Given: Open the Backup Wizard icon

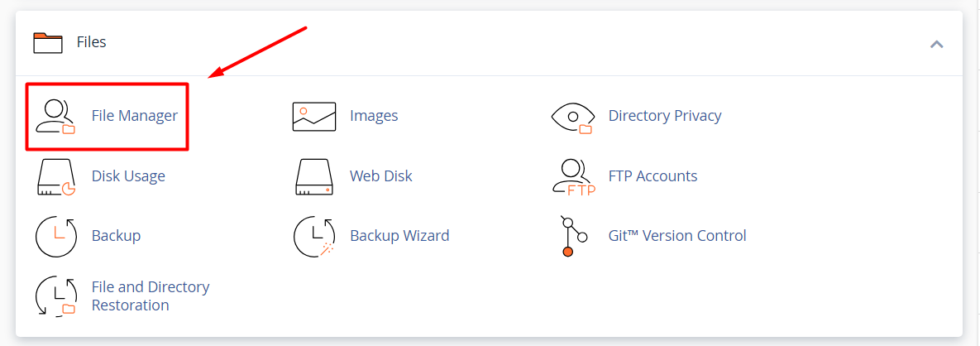Looking at the screenshot, I should point(314,236).
